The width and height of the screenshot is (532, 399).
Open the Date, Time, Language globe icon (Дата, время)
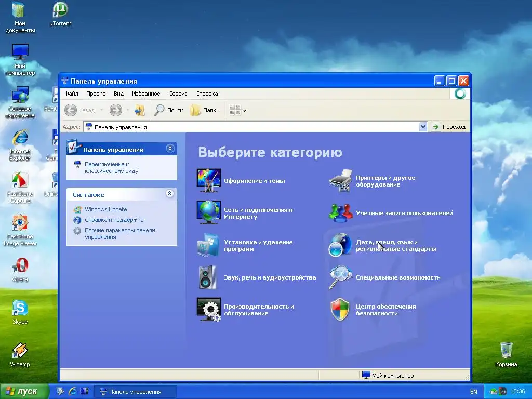[x=340, y=245]
